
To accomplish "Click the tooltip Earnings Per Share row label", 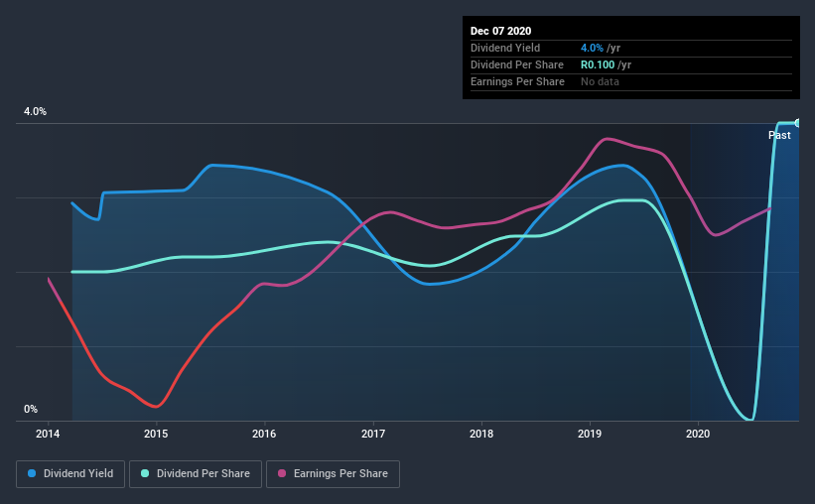I will (x=517, y=81).
